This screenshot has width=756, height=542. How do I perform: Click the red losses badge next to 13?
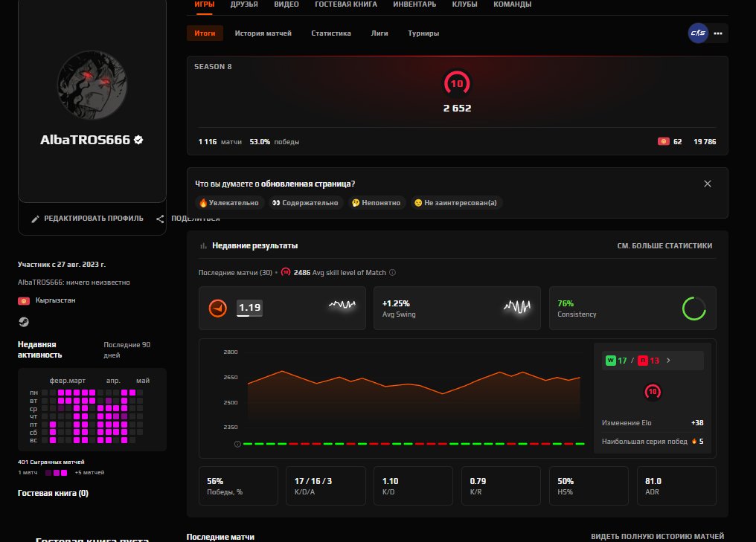pos(643,361)
